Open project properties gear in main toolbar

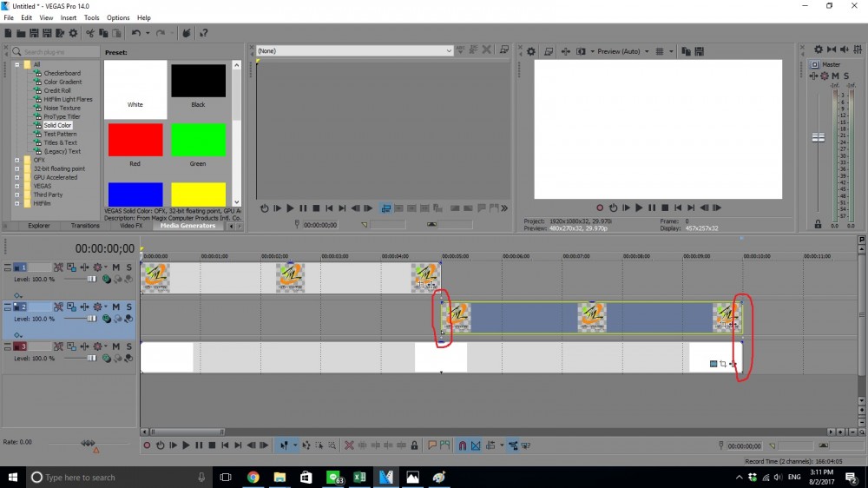(x=74, y=33)
